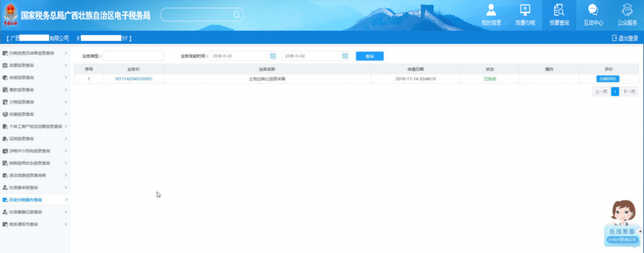The width and height of the screenshot is (644, 253).
Task: Open calendar picker for 2018-11-30 end date
Action: click(345, 56)
